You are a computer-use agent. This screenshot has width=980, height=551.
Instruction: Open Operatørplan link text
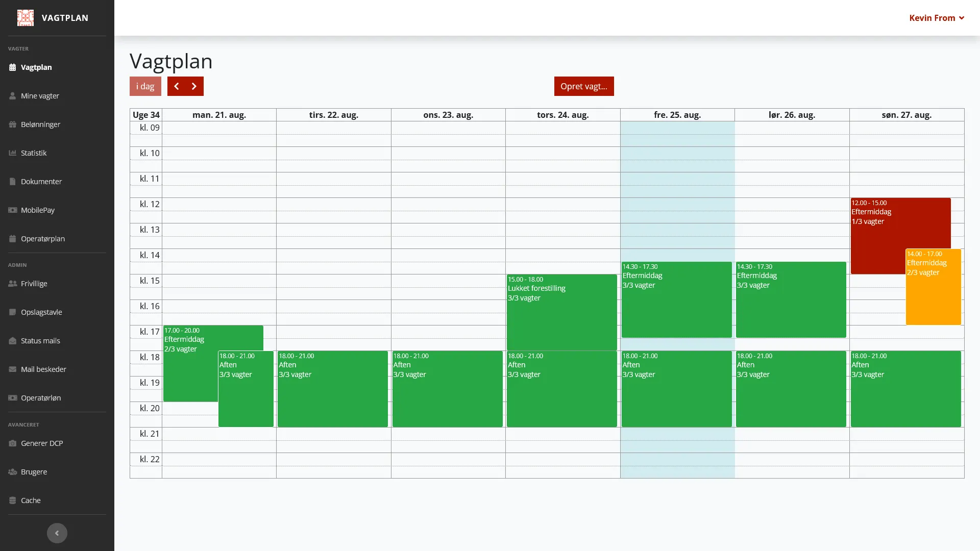[43, 239]
